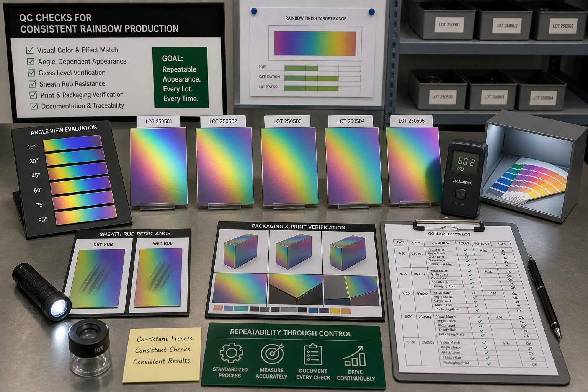
Task: Select the 90° angle color strip
Action: tap(86, 216)
